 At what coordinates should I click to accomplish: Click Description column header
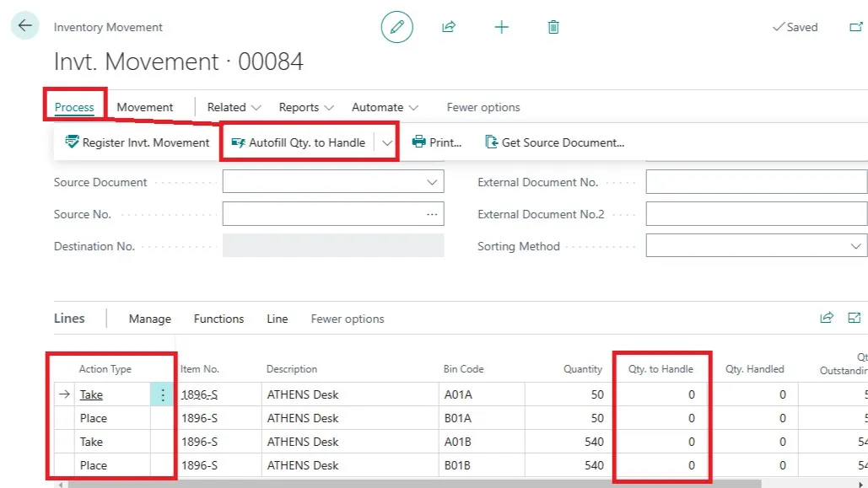[292, 369]
